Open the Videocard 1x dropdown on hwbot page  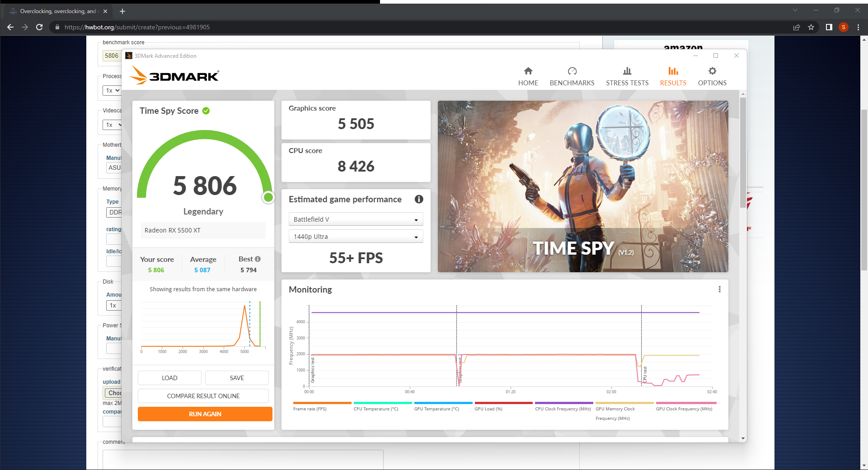[112, 125]
